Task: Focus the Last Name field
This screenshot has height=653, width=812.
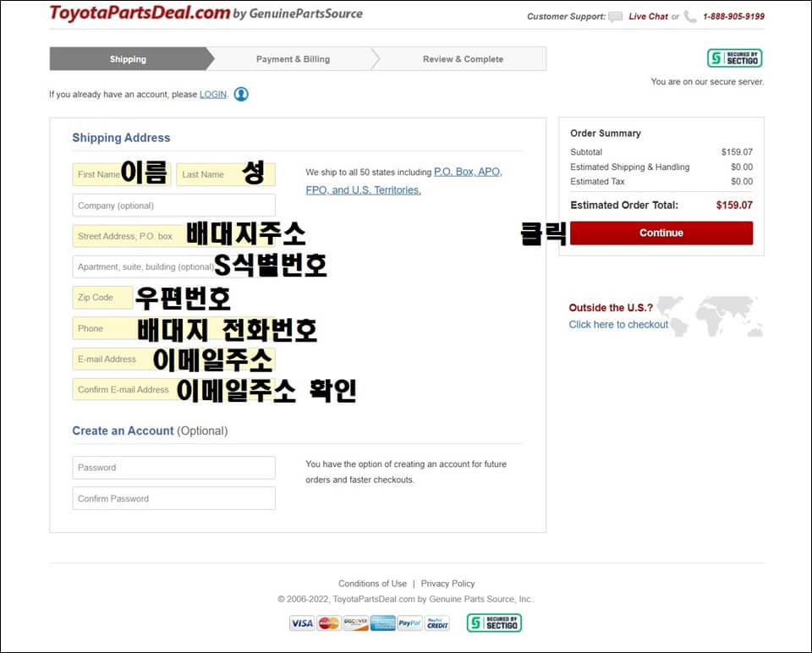Action: coord(226,174)
